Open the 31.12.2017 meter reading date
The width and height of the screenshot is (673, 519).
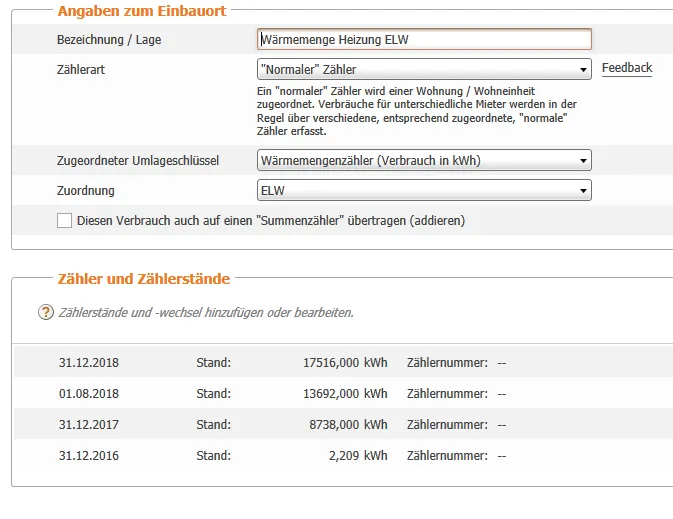click(88, 425)
